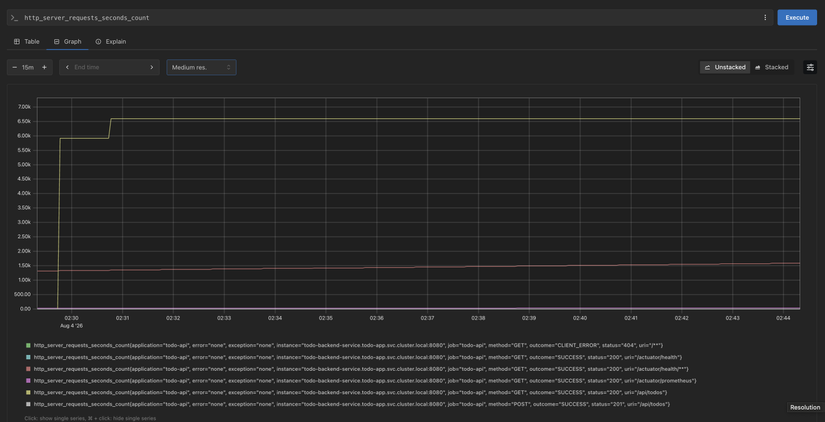Toggle the purple /actuator/prometheus legend swatch

pos(28,381)
